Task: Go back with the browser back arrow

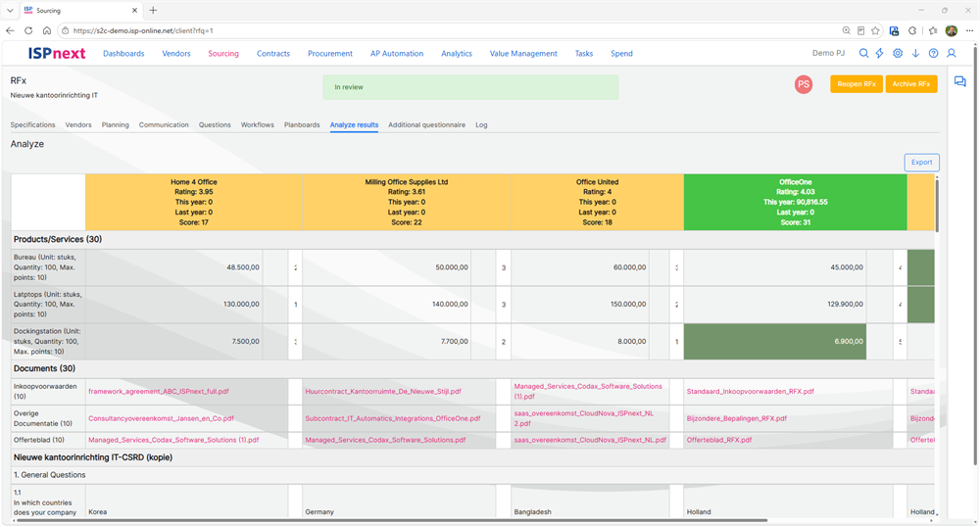Action: tap(10, 30)
